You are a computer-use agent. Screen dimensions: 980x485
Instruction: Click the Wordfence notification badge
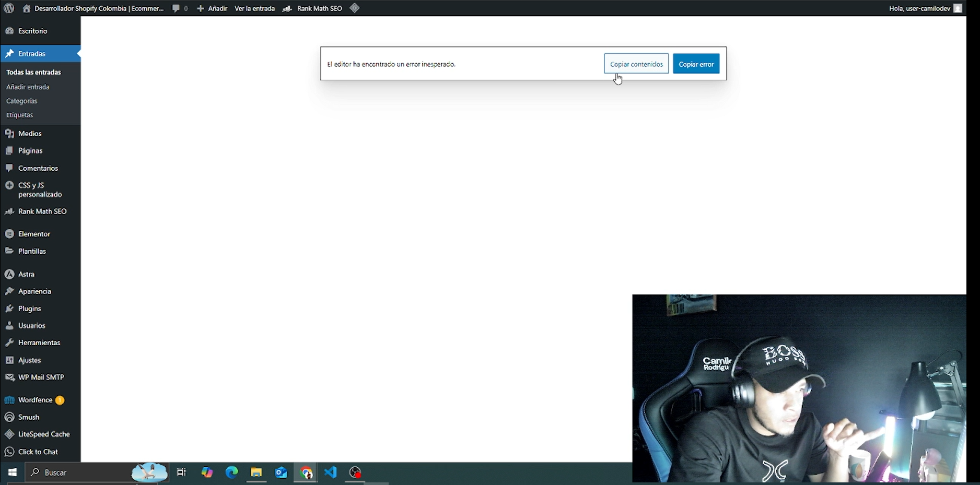[60, 400]
